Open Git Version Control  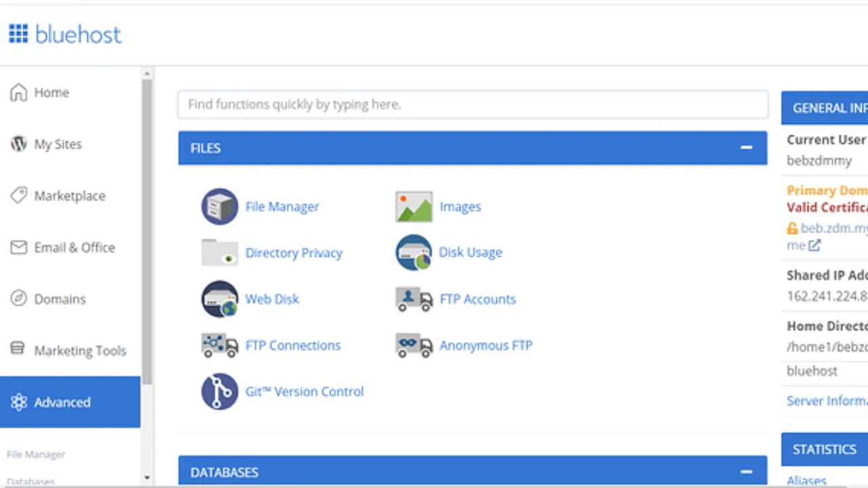pyautogui.click(x=219, y=391)
